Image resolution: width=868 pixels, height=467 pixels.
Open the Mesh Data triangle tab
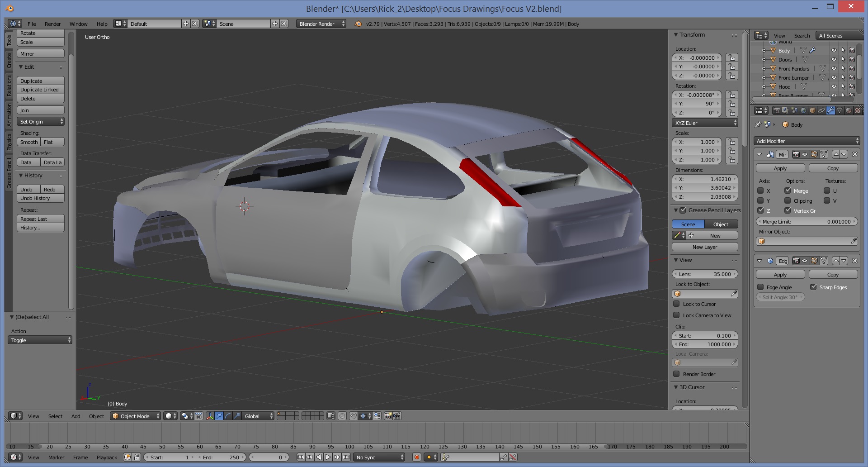tap(840, 110)
